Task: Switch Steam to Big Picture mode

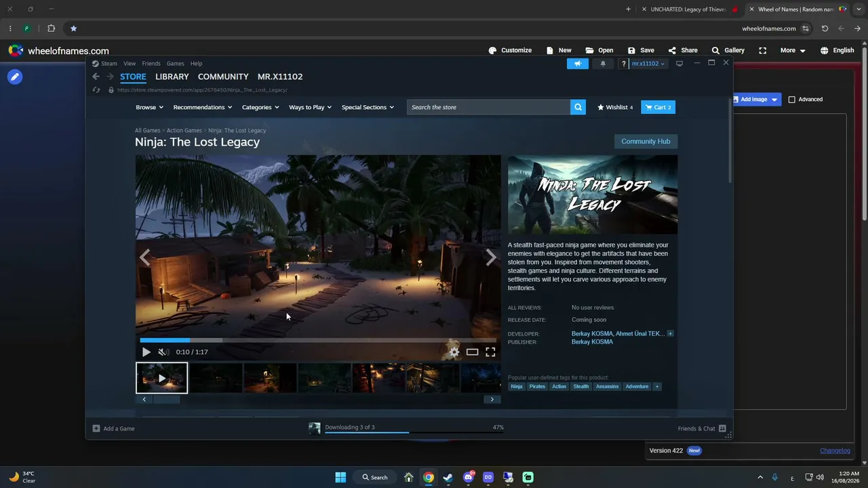Action: click(x=679, y=64)
